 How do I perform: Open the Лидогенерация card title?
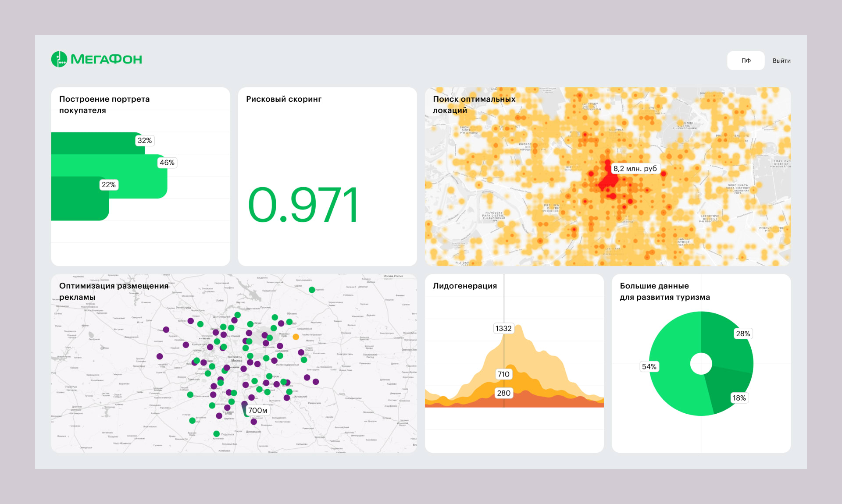click(x=465, y=286)
